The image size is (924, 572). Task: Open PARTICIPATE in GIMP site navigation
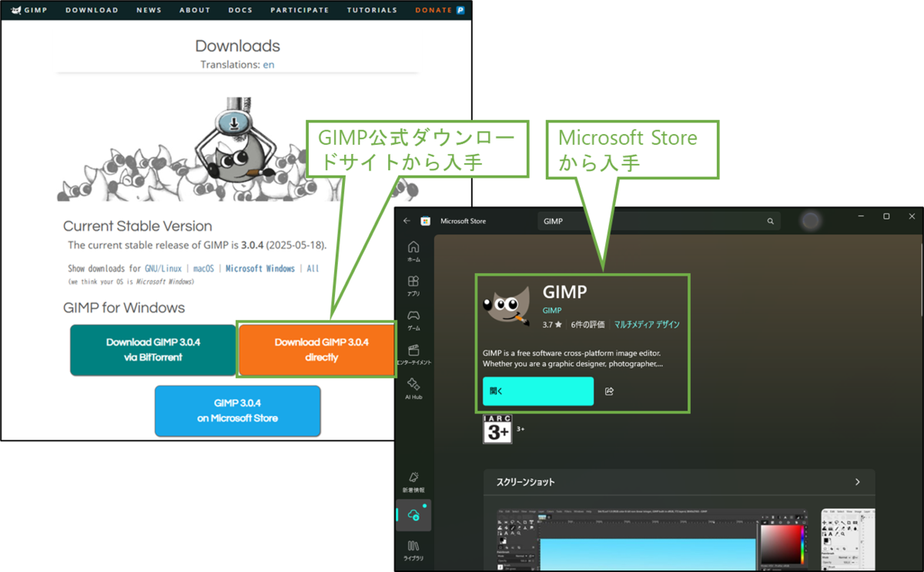(x=300, y=10)
